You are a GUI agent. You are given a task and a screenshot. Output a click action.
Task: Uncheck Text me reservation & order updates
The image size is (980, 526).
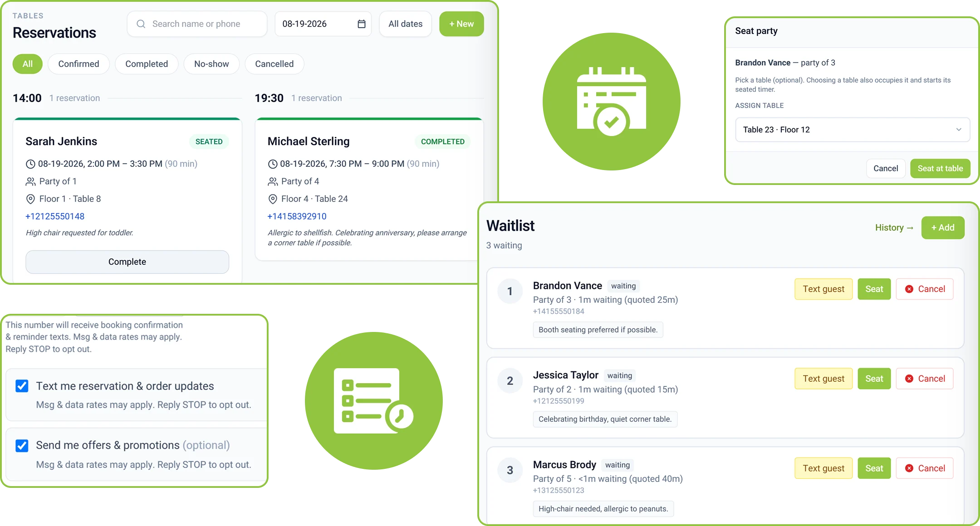22,386
